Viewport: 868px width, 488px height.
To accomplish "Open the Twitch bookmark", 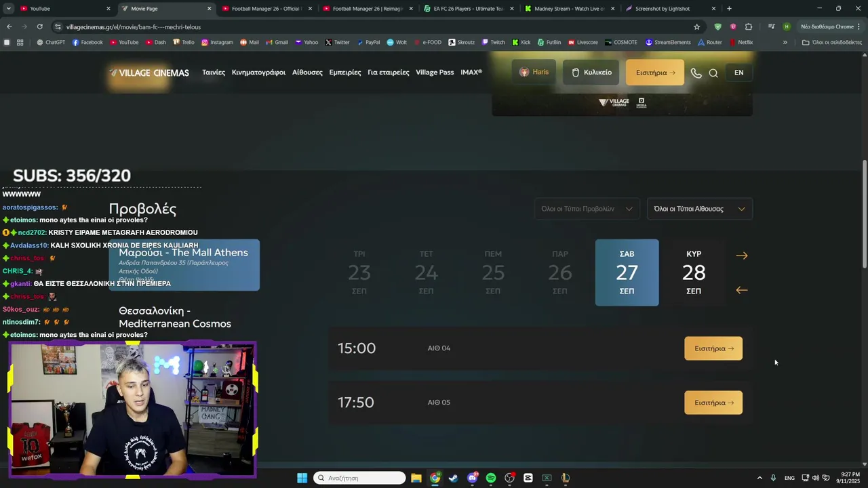I will click(493, 42).
